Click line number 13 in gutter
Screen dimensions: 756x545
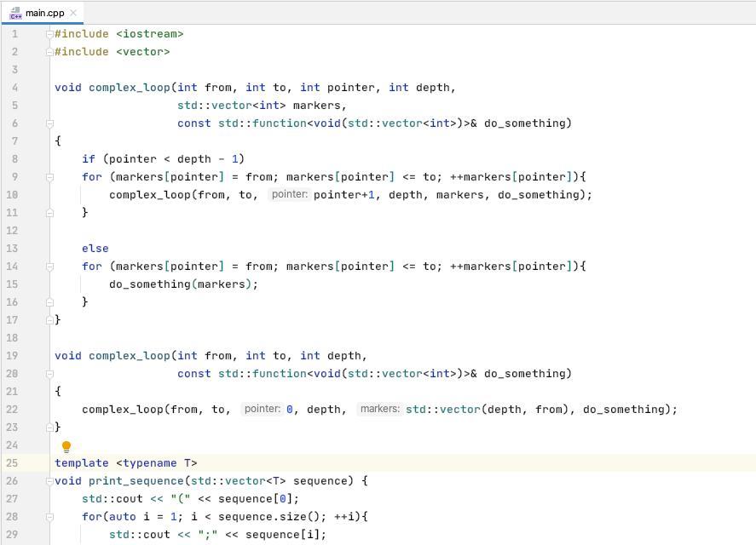pos(12,249)
